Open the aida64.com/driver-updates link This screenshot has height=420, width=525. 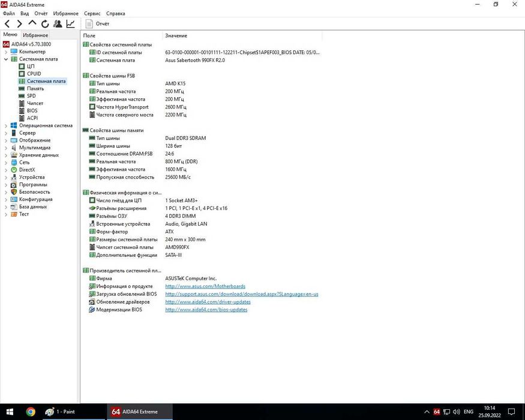coord(208,302)
